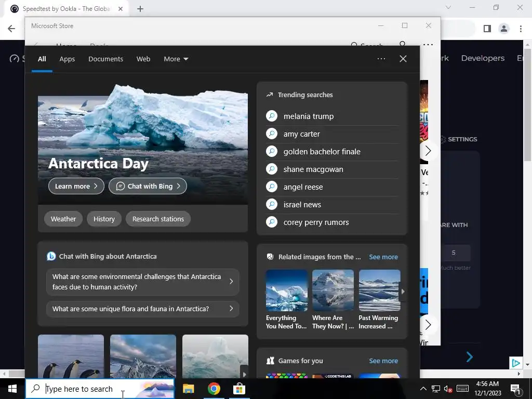Screen dimensions: 532x399
Task: Click the Related images picture icon
Action: (270, 257)
